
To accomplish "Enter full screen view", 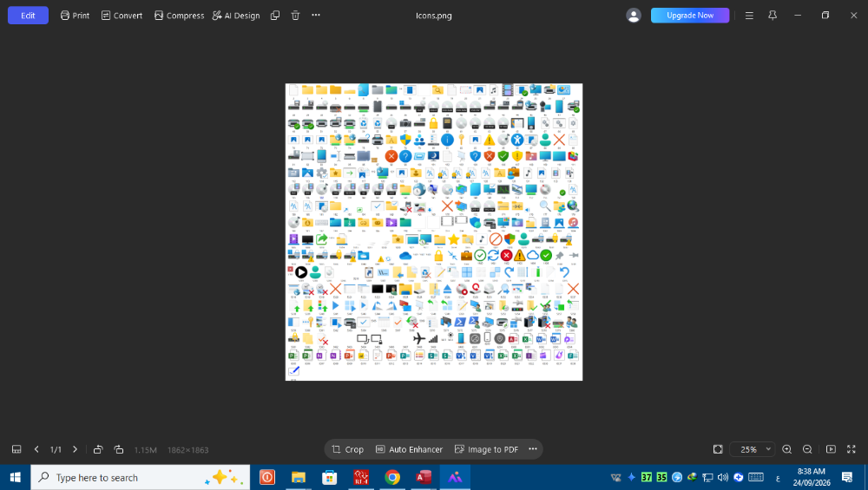I will click(x=852, y=449).
